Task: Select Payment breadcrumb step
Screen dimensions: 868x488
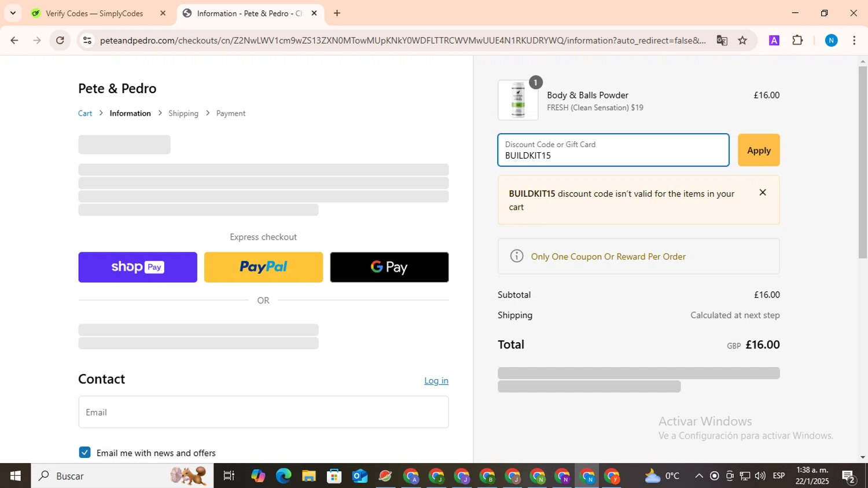Action: coord(231,113)
